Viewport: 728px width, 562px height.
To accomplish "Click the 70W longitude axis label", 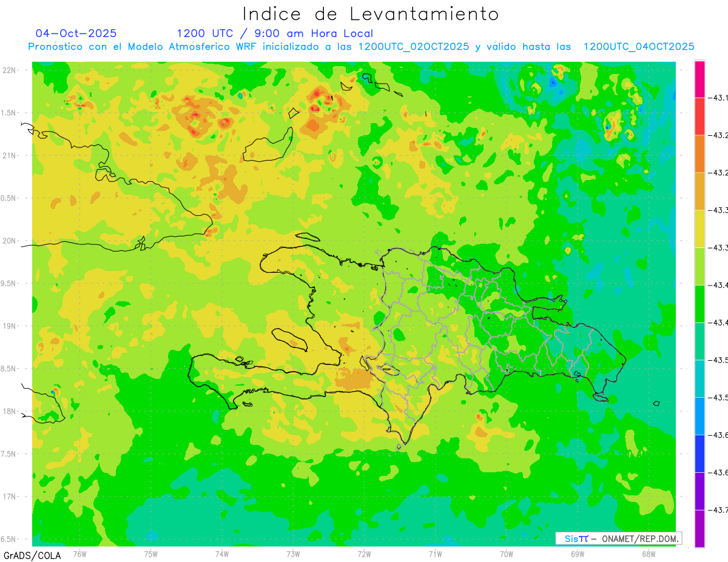I will click(x=507, y=554).
